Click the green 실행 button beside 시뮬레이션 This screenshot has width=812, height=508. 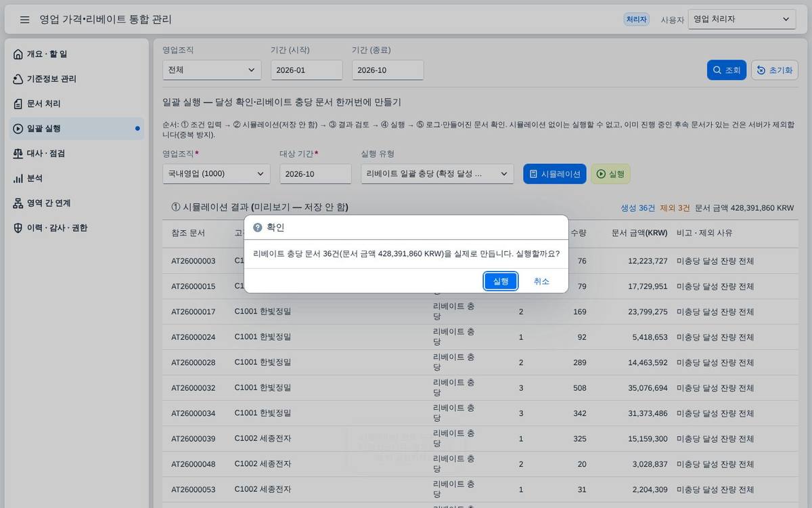coord(610,174)
